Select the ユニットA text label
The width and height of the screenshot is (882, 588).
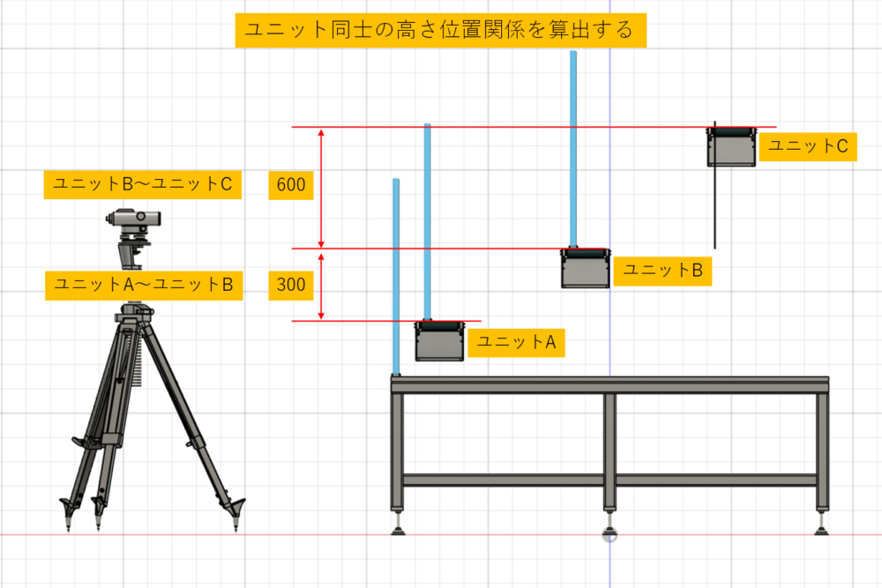click(515, 342)
